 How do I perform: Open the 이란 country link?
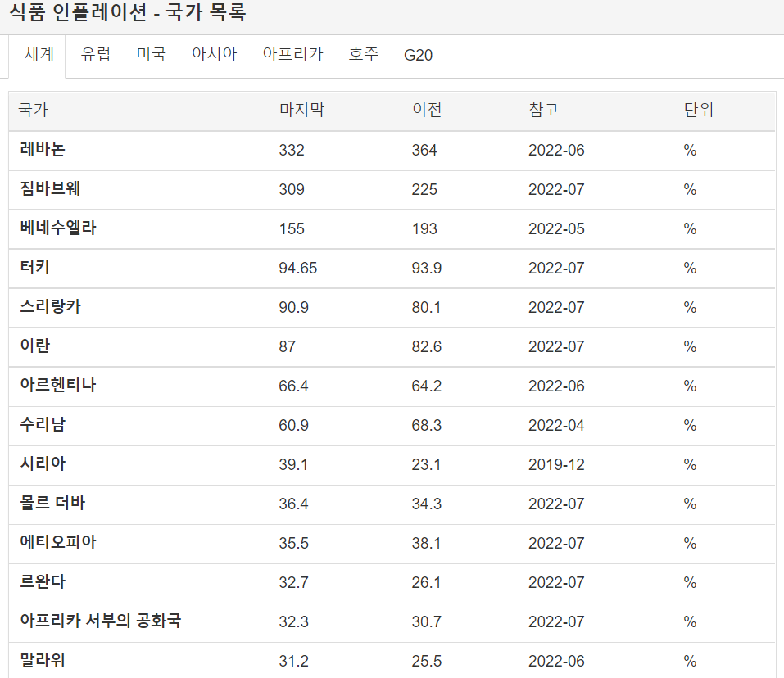tap(35, 346)
